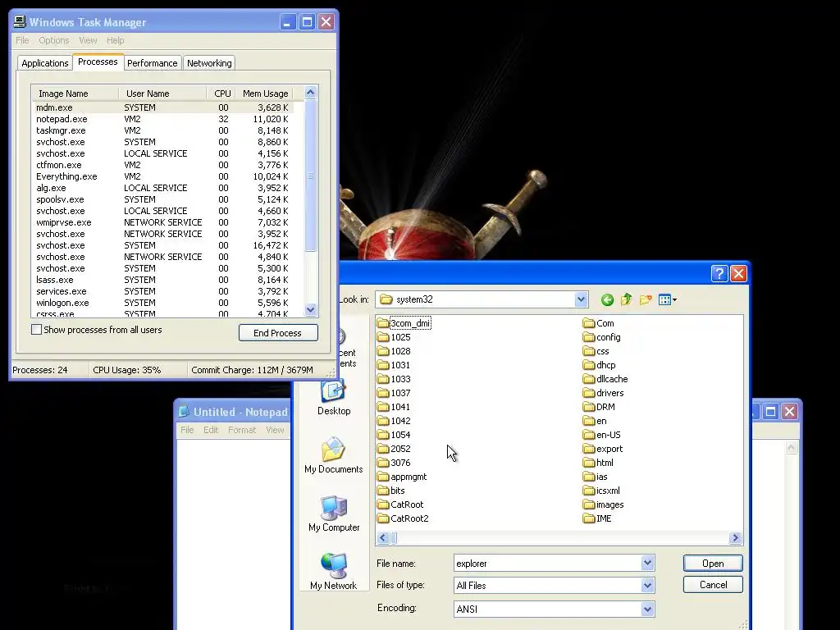Click the Open button in dialog

click(713, 563)
